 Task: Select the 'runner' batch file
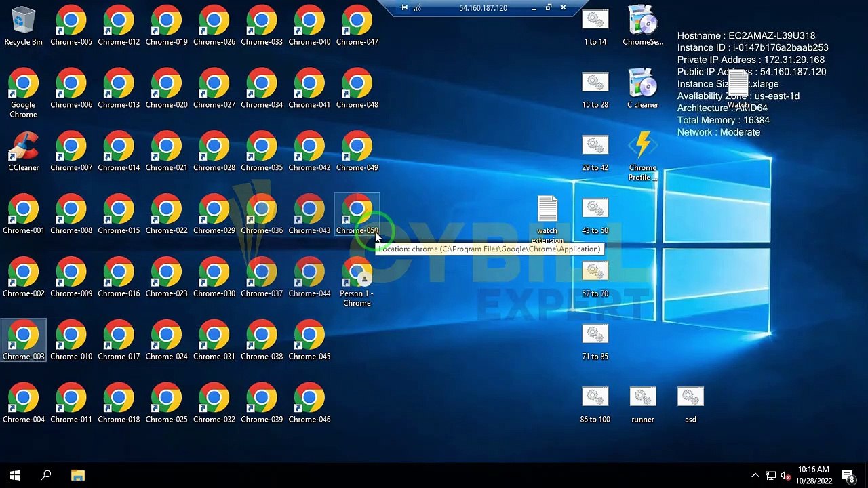pyautogui.click(x=643, y=405)
